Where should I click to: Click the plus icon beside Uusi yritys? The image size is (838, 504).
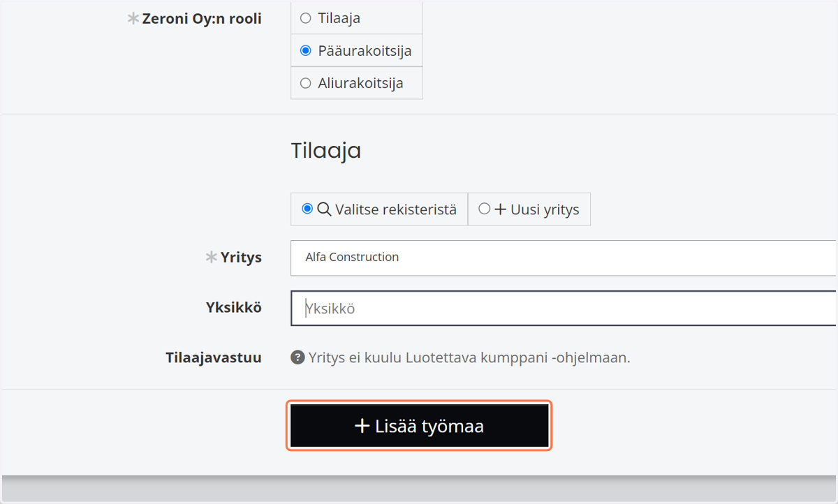(500, 209)
